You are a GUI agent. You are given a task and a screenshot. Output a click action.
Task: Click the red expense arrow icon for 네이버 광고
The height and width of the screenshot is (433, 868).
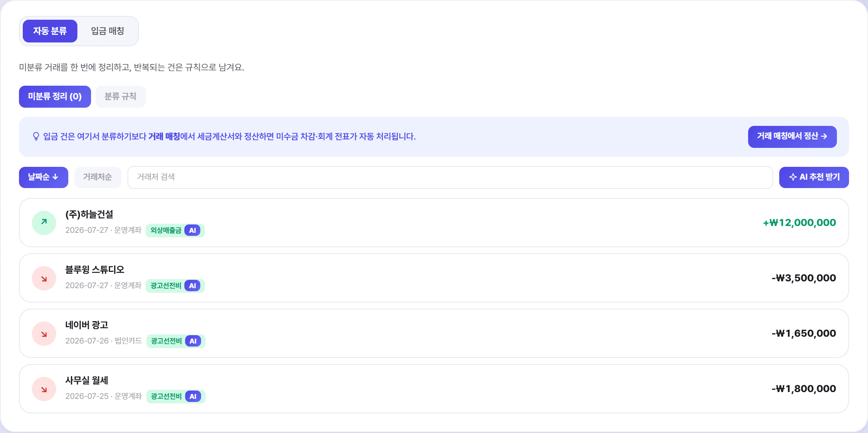pos(44,333)
